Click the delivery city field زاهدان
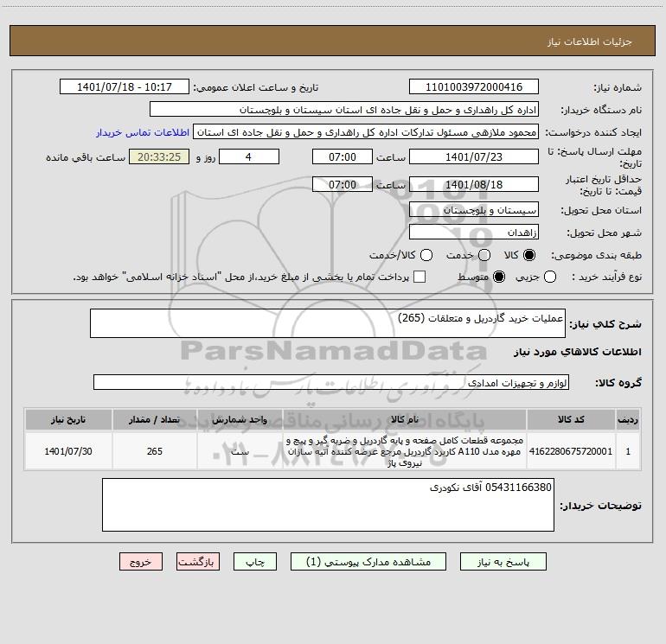 (474, 232)
